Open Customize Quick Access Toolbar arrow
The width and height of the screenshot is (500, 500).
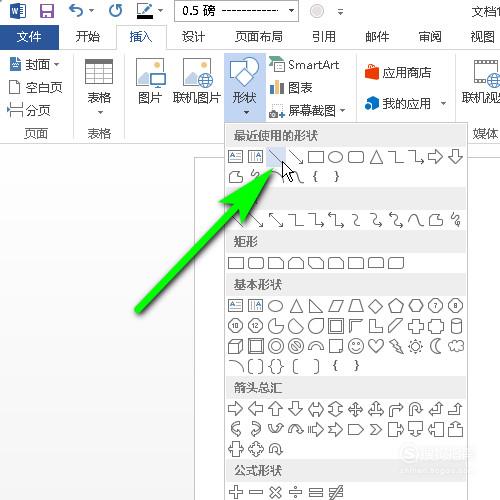pos(340,12)
